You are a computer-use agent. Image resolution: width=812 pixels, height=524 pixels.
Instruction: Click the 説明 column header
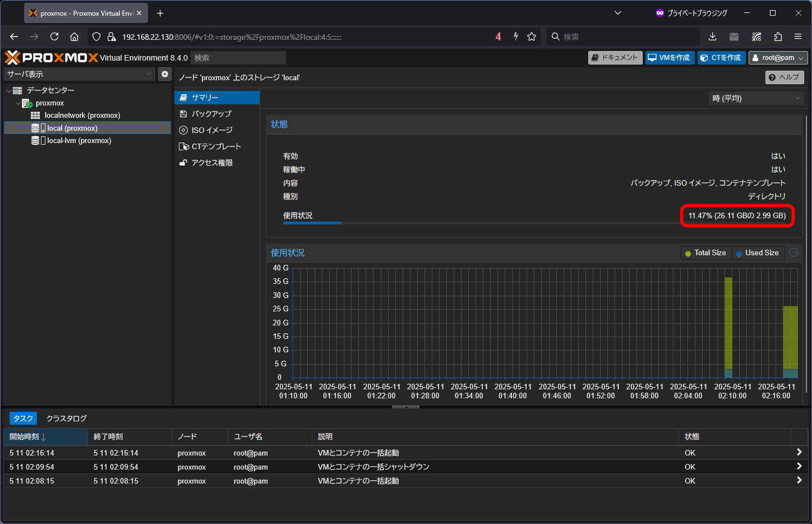(x=495, y=436)
